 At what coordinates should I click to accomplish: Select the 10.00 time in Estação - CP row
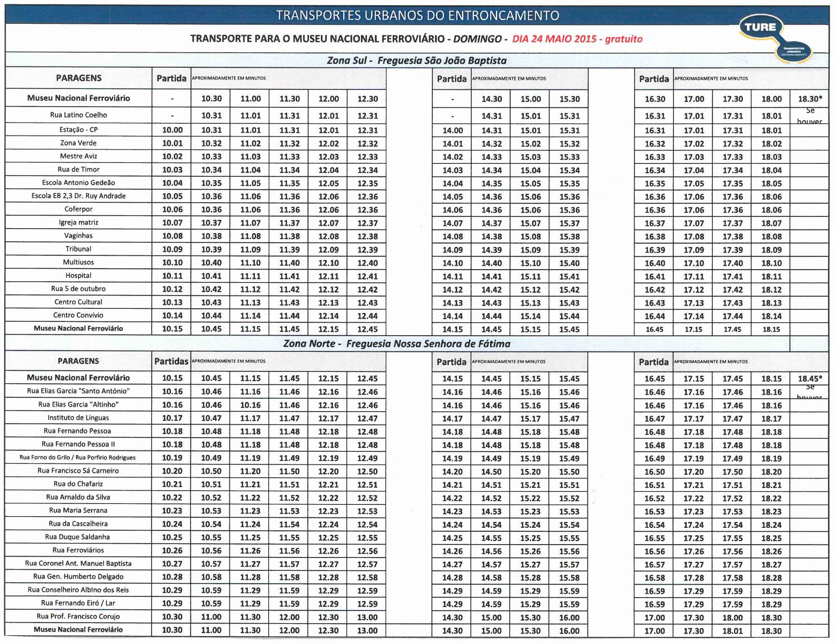(173, 130)
